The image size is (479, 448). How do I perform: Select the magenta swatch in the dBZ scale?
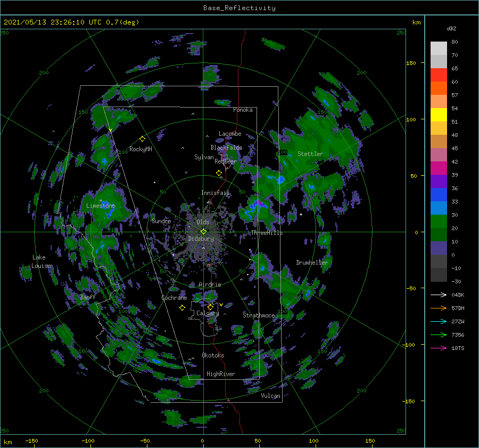439,168
